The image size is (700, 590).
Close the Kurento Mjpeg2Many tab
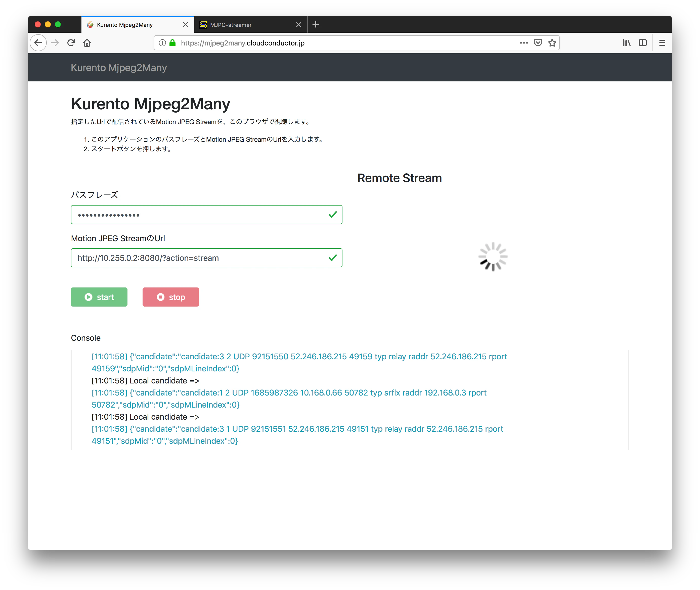[185, 25]
